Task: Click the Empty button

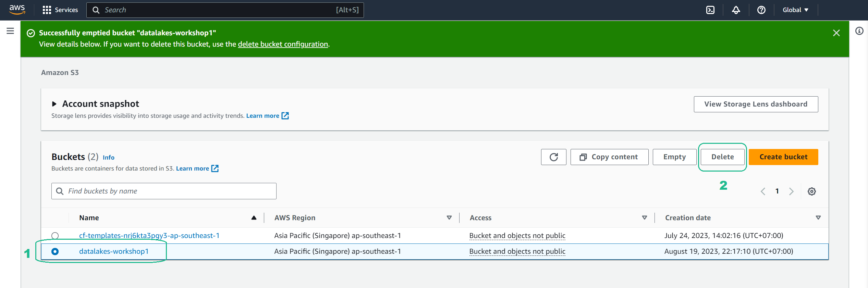Action: 674,157
